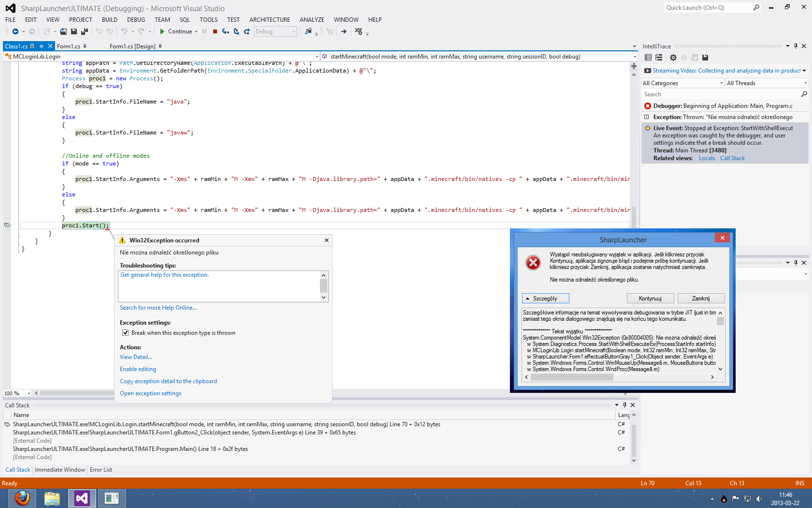Screen dimensions: 812x508
Task: Click 'Get general help for this exception' link
Action: 164,275
